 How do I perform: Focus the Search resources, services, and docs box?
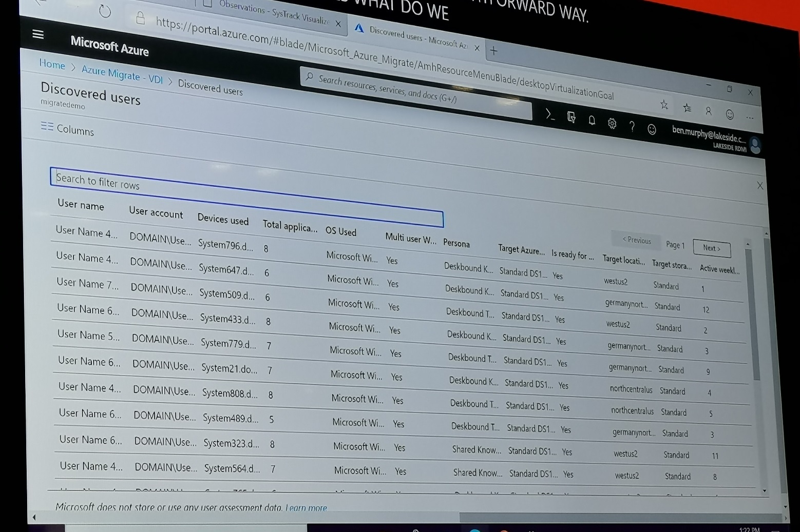point(416,93)
